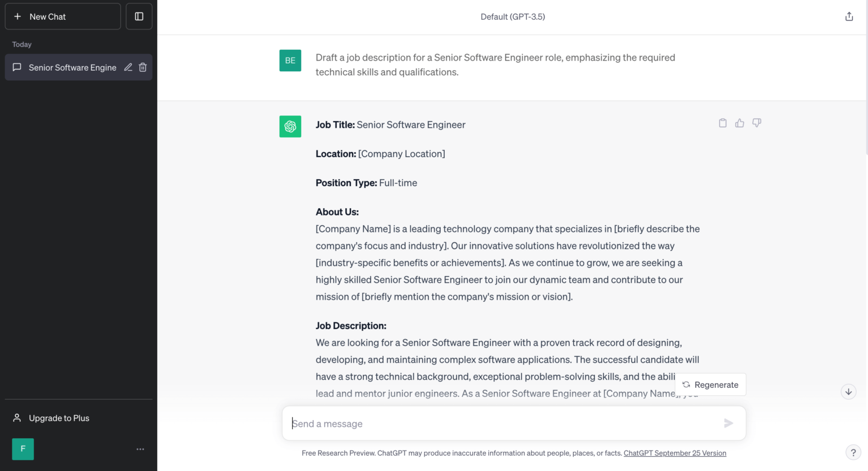Click the ChatGPT logo on the response
The width and height of the screenshot is (868, 471).
pyautogui.click(x=290, y=126)
